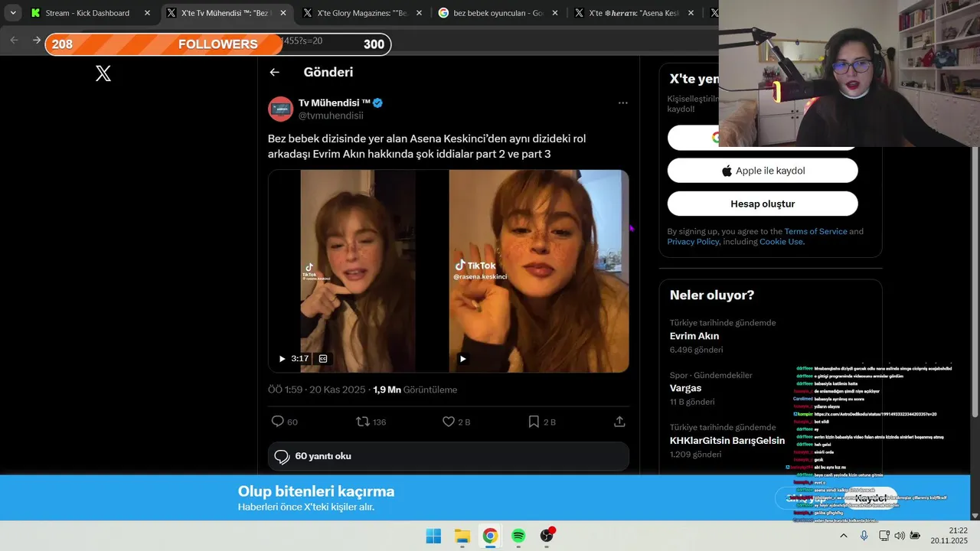Open Windows Start menu

pyautogui.click(x=433, y=536)
